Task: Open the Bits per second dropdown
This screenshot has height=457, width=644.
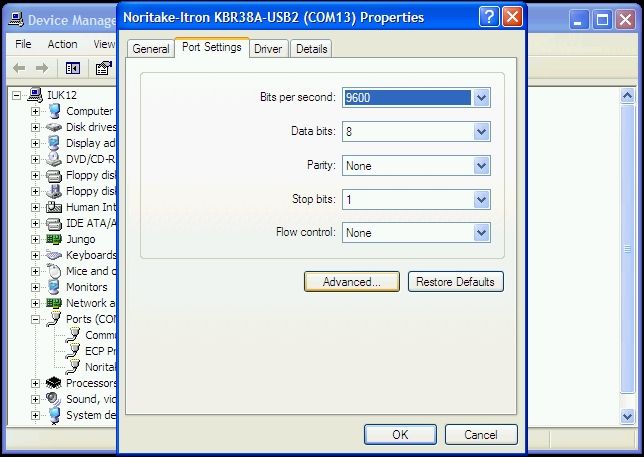Action: [x=481, y=98]
